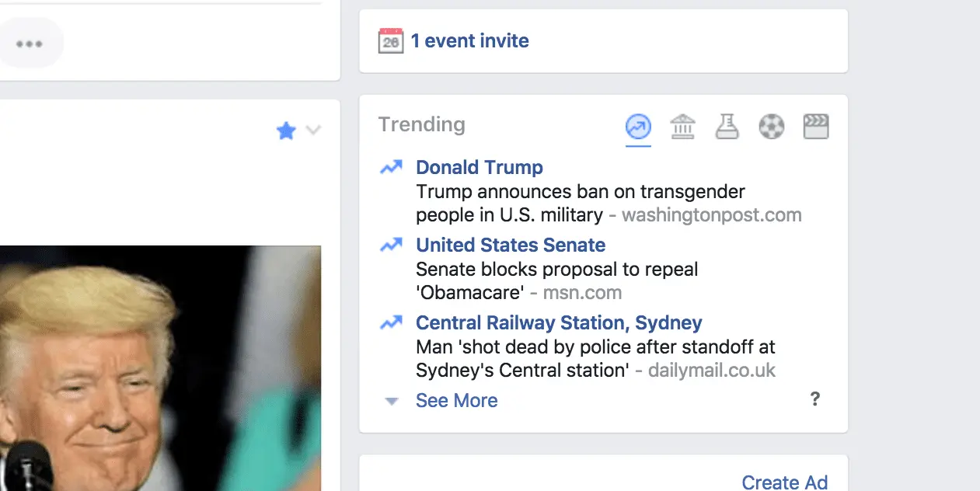Switch to Politics trending category icon
This screenshot has width=980, height=491.
click(682, 127)
